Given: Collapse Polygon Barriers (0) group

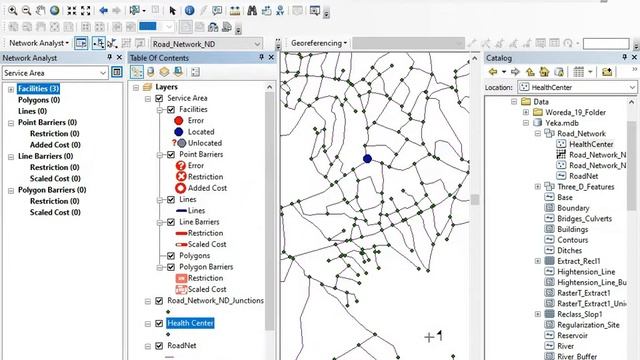Looking at the screenshot, I should (11, 191).
